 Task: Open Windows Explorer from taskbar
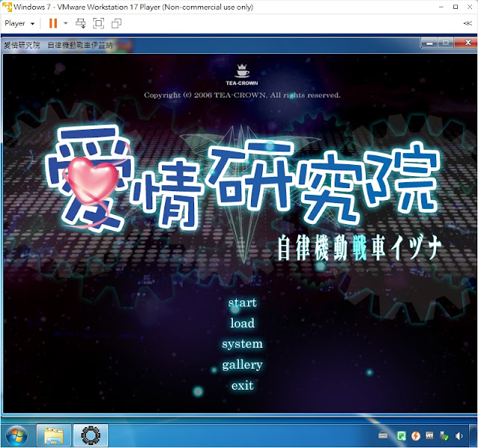point(54,435)
